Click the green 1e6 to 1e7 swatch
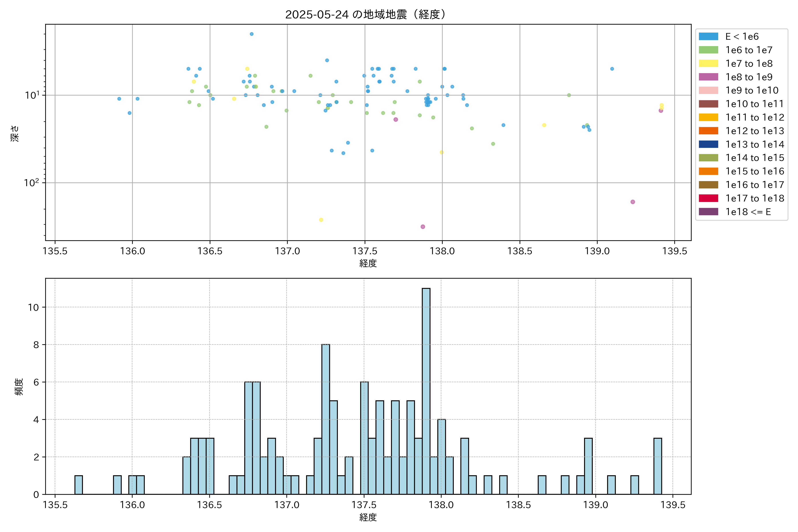798x532 pixels. pyautogui.click(x=708, y=50)
